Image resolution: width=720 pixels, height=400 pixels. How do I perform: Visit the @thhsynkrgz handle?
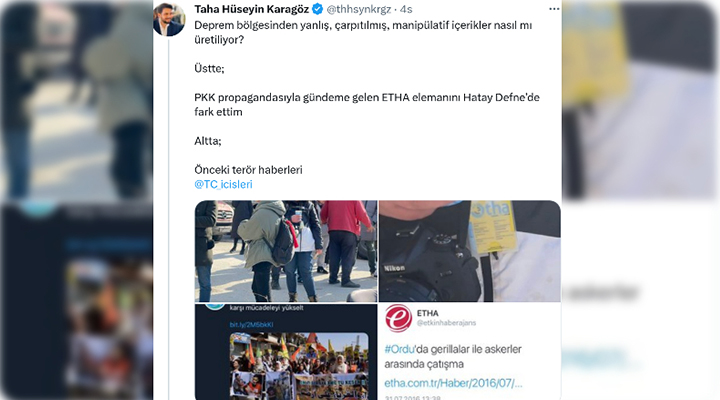click(x=359, y=9)
